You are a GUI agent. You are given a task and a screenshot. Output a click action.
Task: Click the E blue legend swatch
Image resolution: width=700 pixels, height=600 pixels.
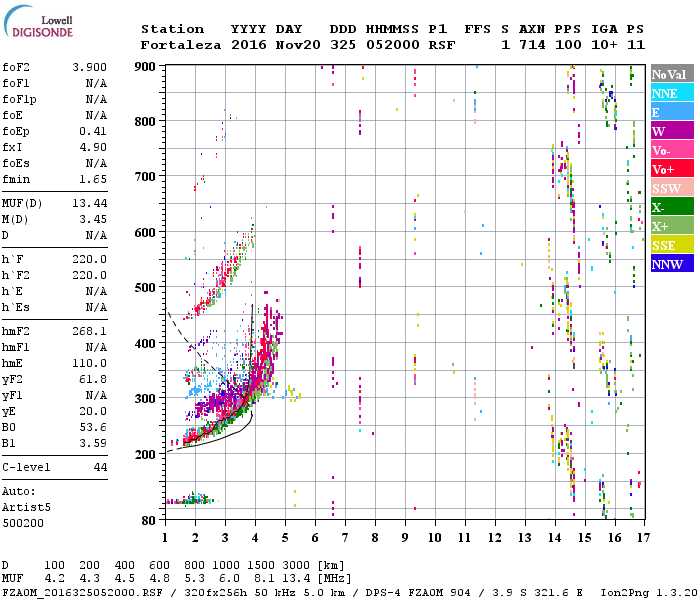tap(672, 112)
